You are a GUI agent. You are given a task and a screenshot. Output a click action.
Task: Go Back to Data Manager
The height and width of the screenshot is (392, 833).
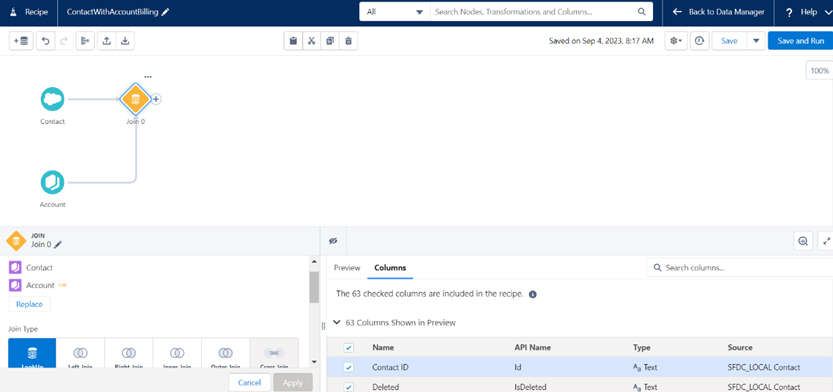[x=719, y=12]
